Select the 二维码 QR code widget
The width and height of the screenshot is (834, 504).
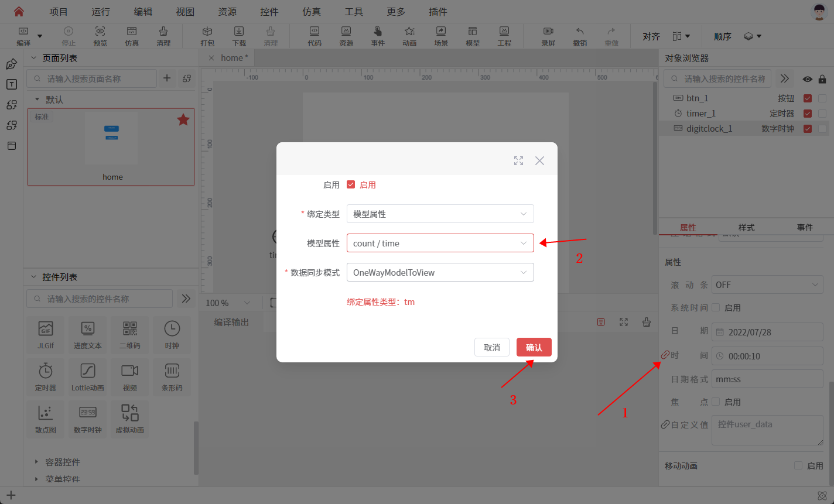click(130, 335)
